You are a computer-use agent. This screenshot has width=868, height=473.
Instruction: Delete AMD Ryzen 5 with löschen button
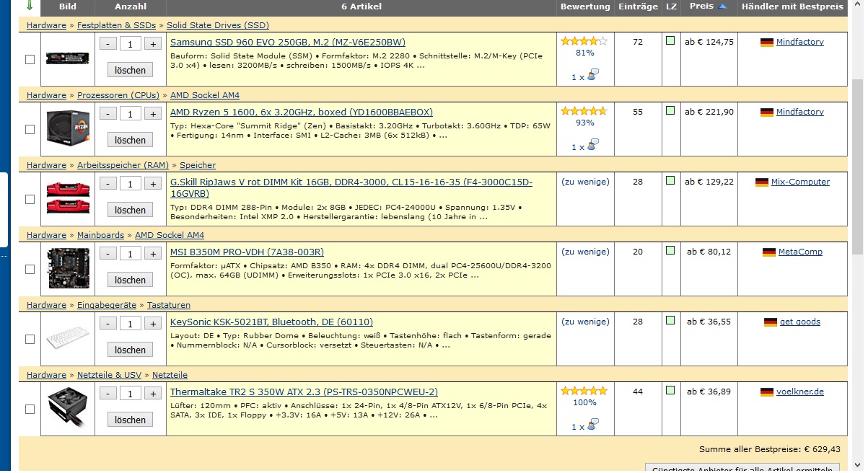coord(130,140)
